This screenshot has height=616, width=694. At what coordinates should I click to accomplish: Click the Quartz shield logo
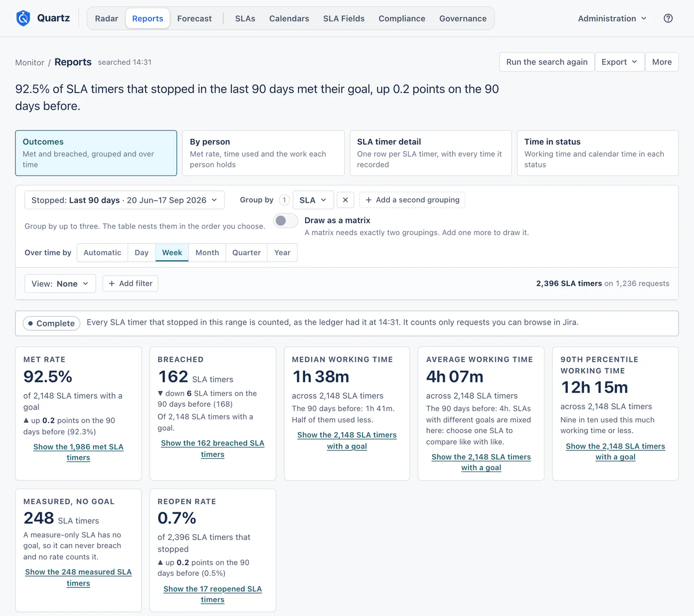click(23, 18)
